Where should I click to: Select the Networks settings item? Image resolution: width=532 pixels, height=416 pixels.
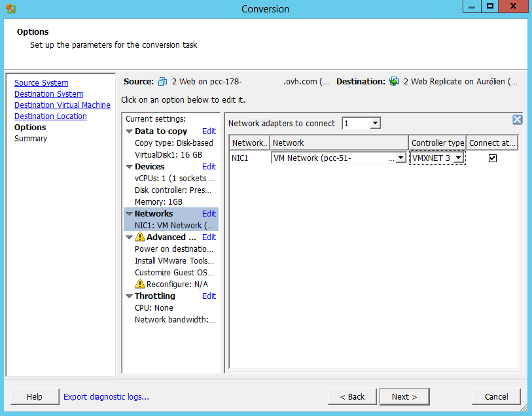tap(154, 214)
